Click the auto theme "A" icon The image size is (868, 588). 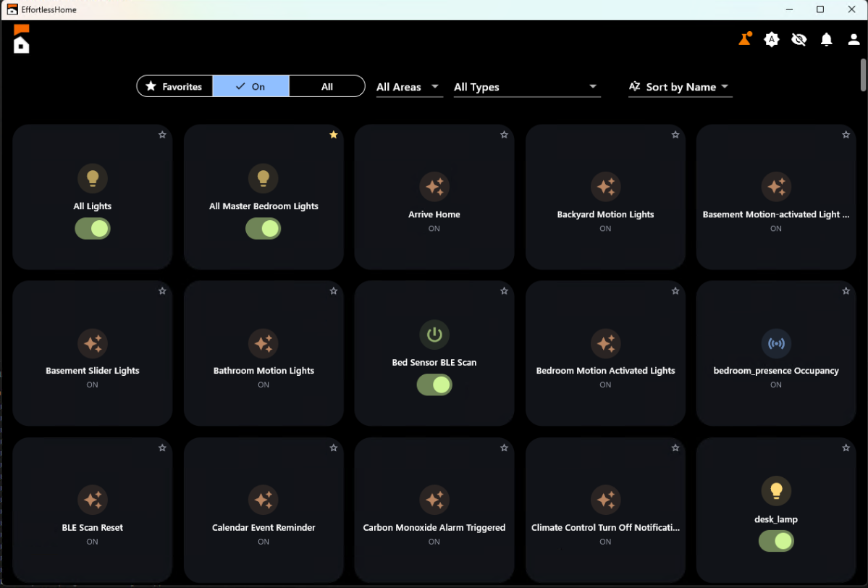772,39
